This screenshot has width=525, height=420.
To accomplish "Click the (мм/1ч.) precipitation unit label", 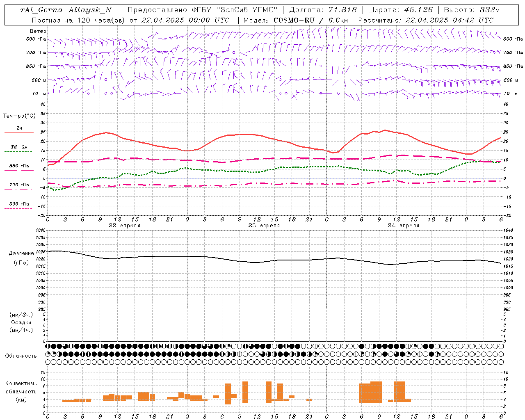I will coord(21,330).
